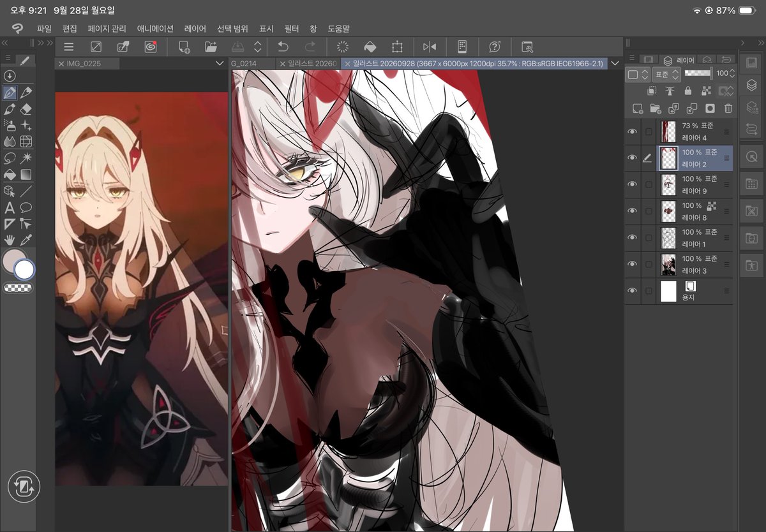Select the Eraser tool
The width and height of the screenshot is (766, 532).
(x=26, y=109)
